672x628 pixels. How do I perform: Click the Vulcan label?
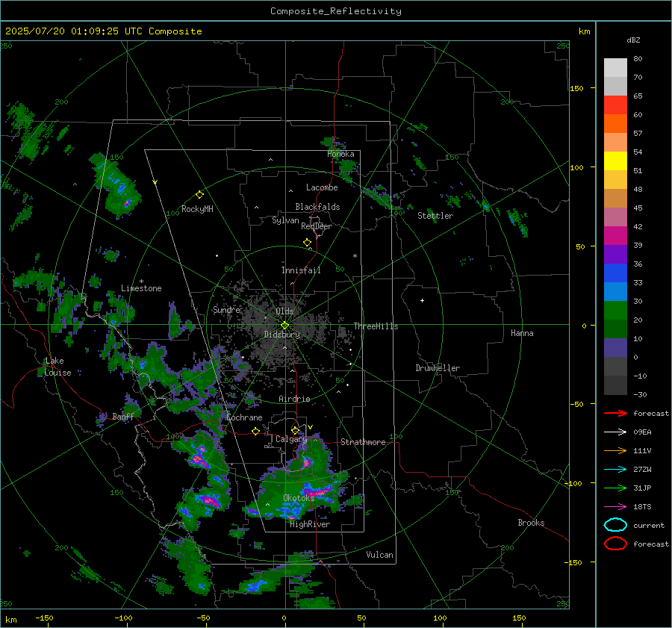379,555
